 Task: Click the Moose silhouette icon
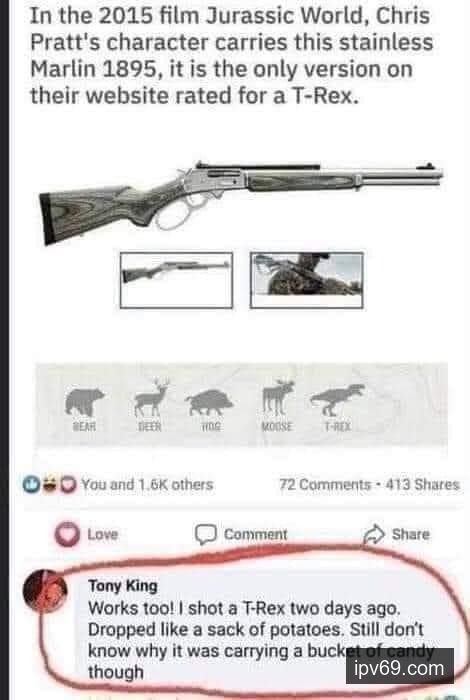click(278, 397)
